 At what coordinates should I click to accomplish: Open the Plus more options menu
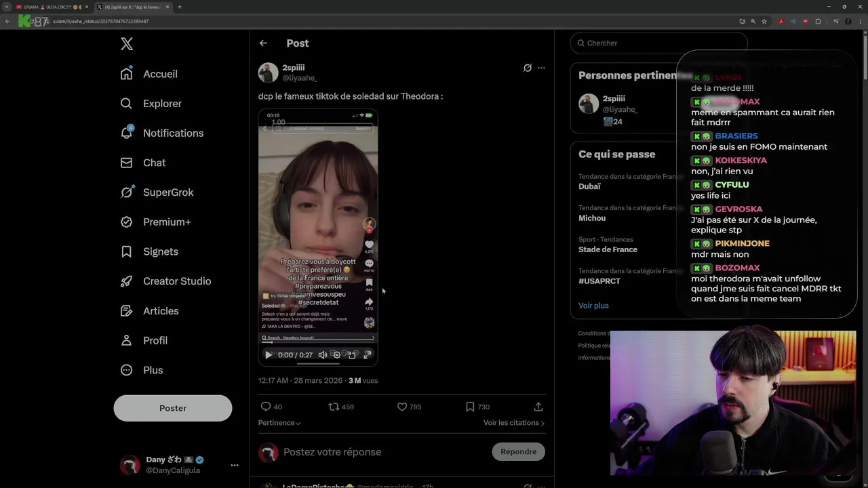click(141, 370)
